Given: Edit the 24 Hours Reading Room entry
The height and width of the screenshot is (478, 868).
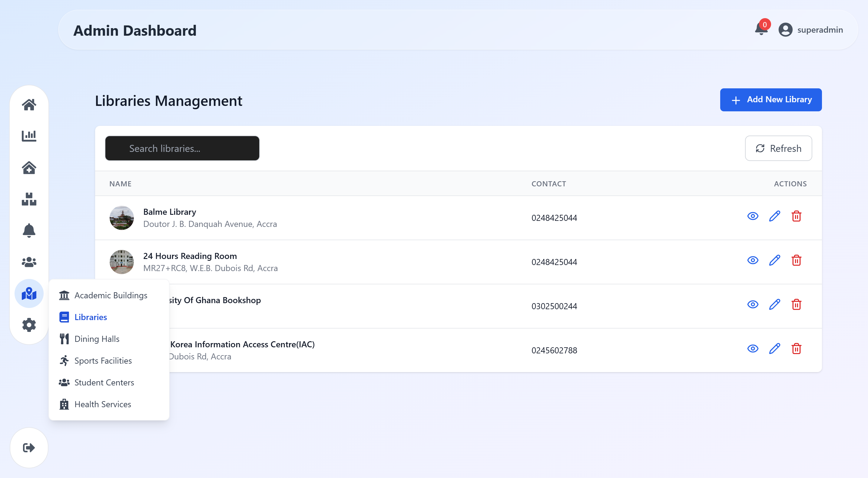Looking at the screenshot, I should coord(774,260).
